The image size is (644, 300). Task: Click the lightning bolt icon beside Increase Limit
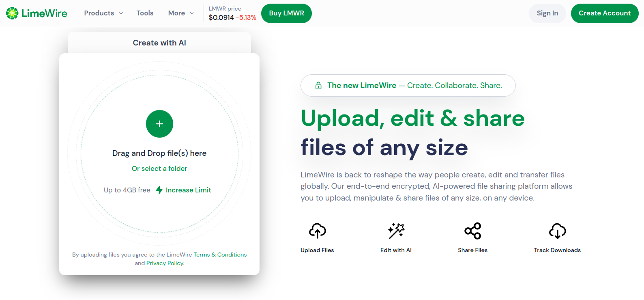[159, 190]
